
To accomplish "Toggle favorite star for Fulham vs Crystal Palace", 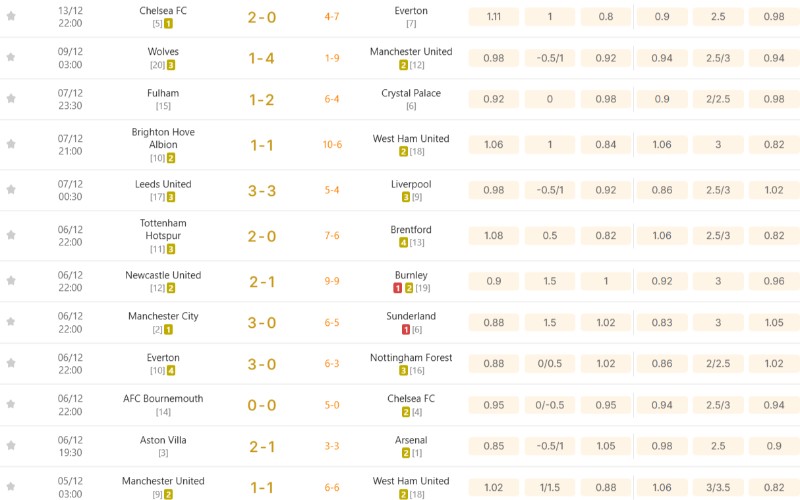I will click(11, 99).
